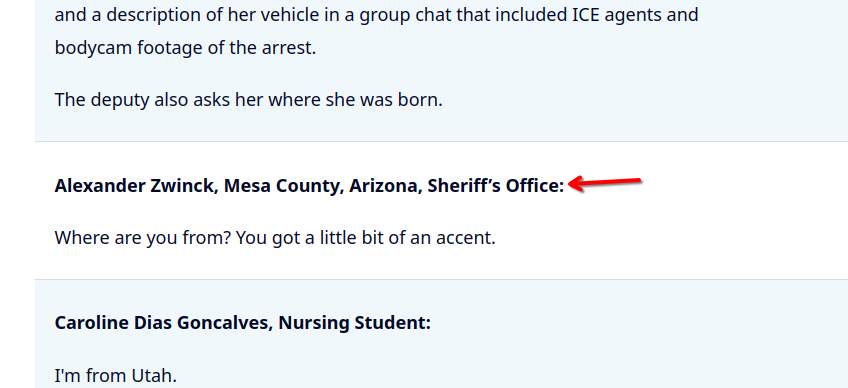This screenshot has width=848, height=388.
Task: Click the word bodycam
Action: point(94,48)
